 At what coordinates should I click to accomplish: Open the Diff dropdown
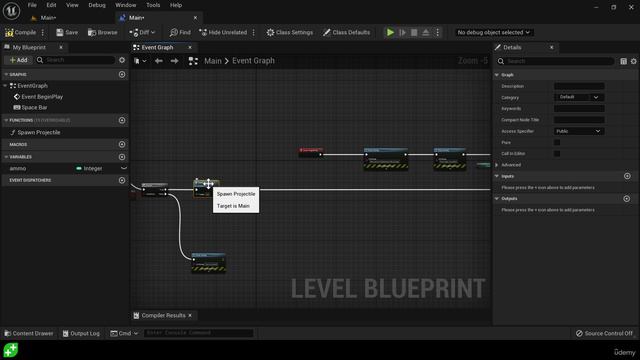point(142,32)
